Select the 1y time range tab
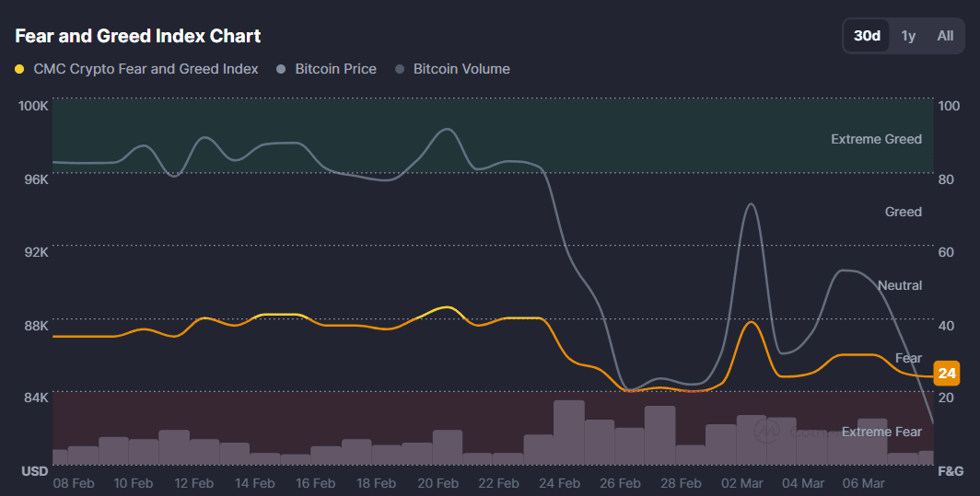 pyautogui.click(x=908, y=36)
